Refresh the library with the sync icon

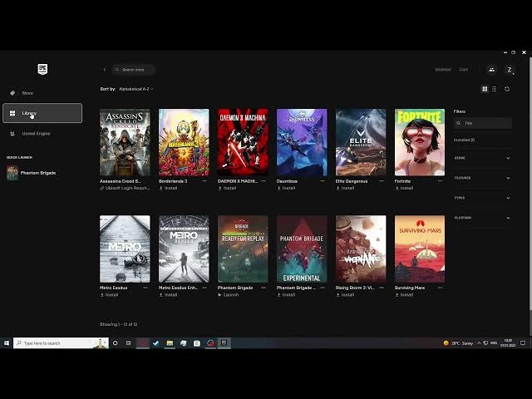click(507, 89)
